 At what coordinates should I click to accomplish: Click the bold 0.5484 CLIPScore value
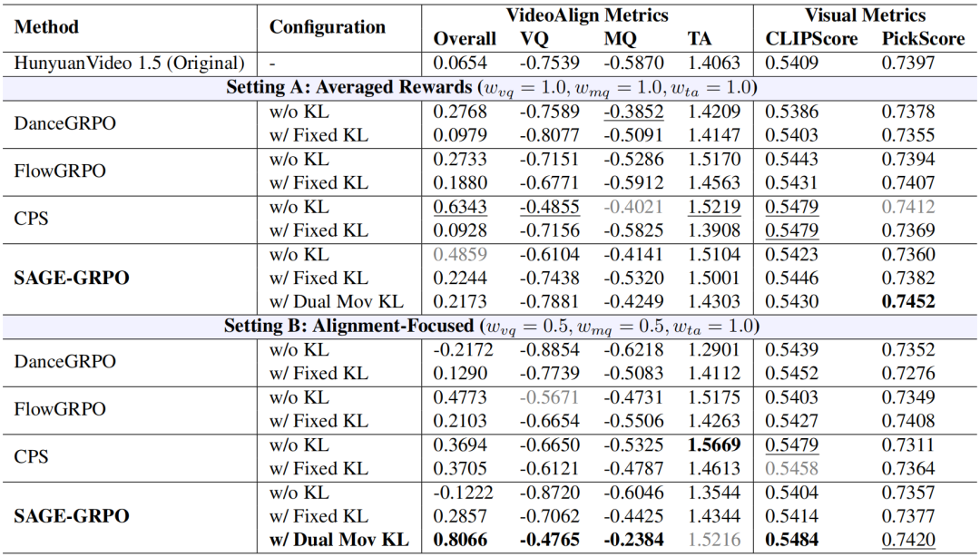(791, 540)
